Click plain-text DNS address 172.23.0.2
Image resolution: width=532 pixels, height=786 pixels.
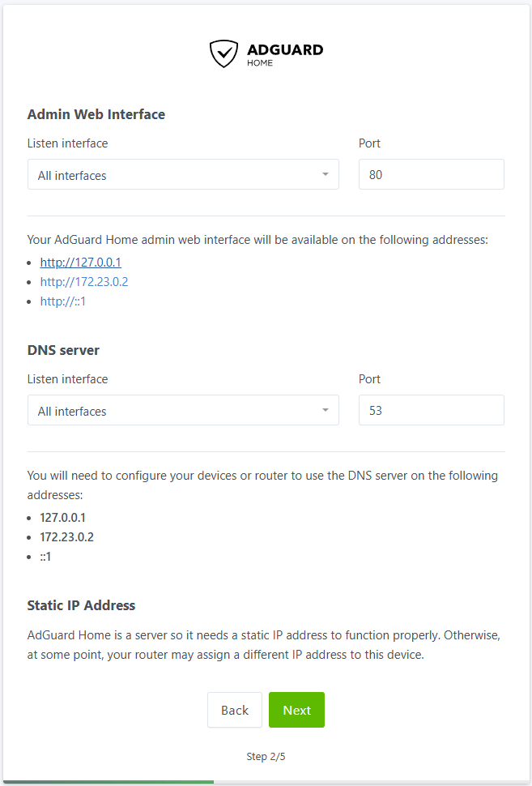click(66, 537)
